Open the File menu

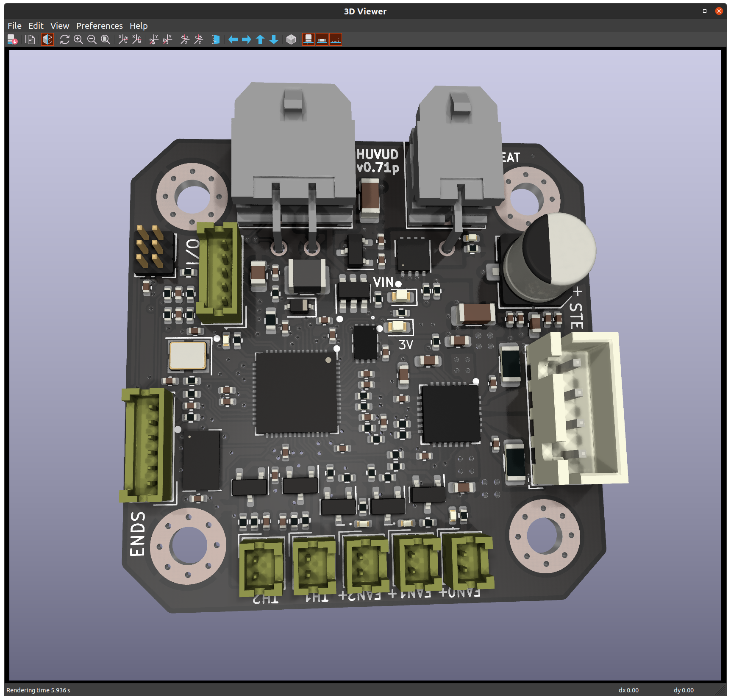click(14, 26)
